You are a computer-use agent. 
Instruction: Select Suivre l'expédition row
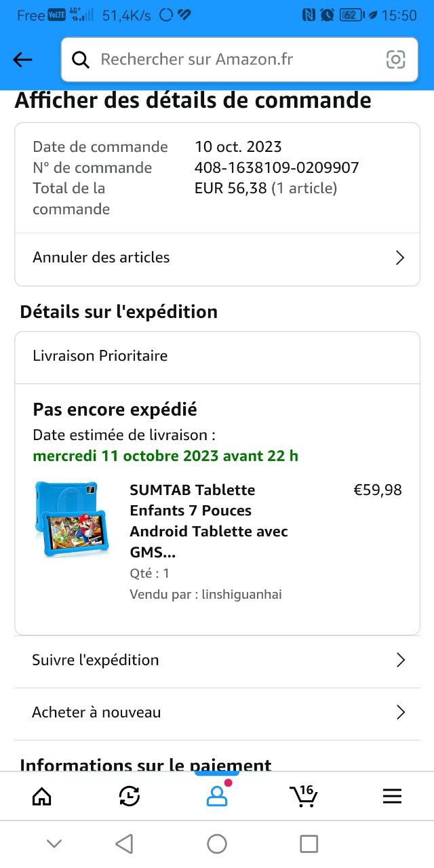[x=217, y=660]
